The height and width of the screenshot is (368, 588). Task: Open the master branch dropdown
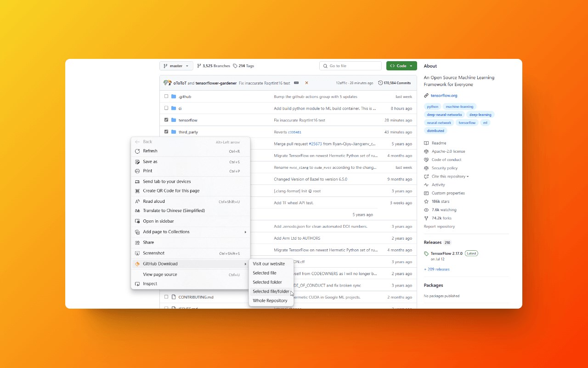pos(176,66)
